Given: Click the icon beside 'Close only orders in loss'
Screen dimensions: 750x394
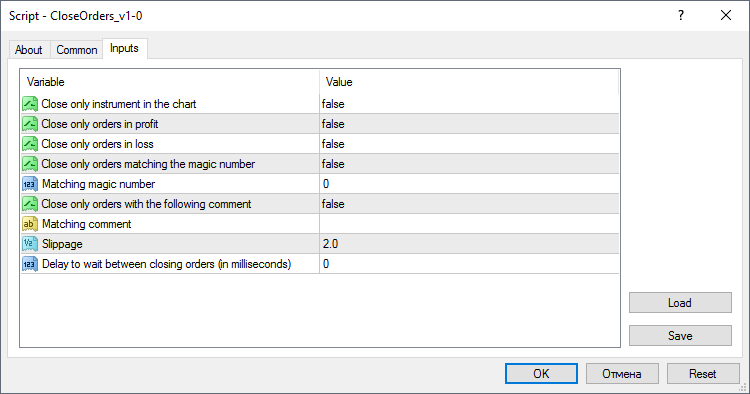Looking at the screenshot, I should pos(30,144).
